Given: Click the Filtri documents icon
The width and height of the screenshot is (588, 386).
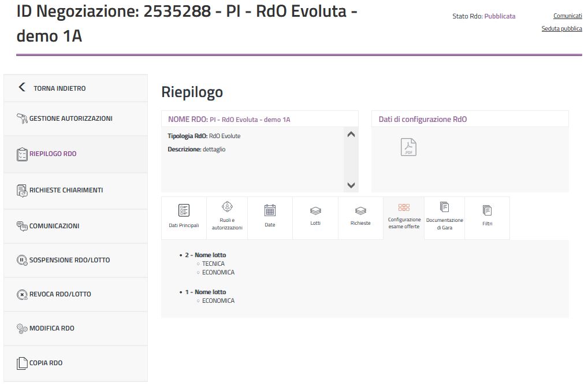Looking at the screenshot, I should point(487,210).
